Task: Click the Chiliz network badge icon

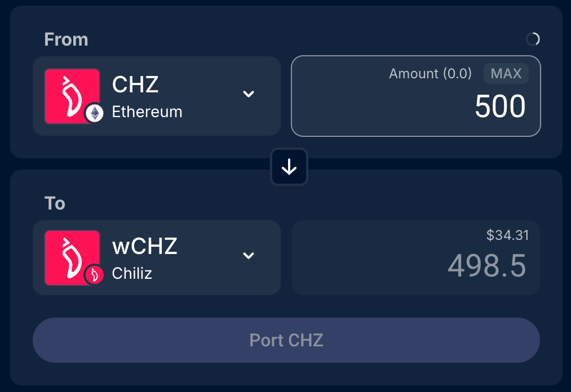Action: [94, 275]
